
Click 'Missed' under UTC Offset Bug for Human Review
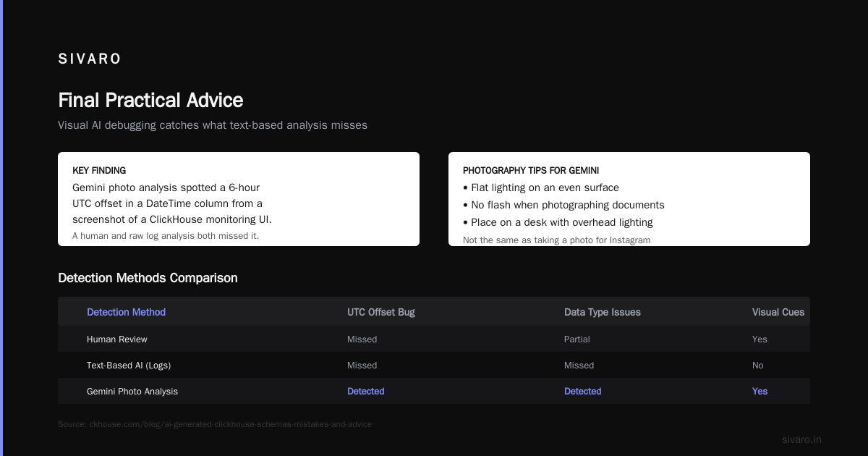(x=362, y=339)
